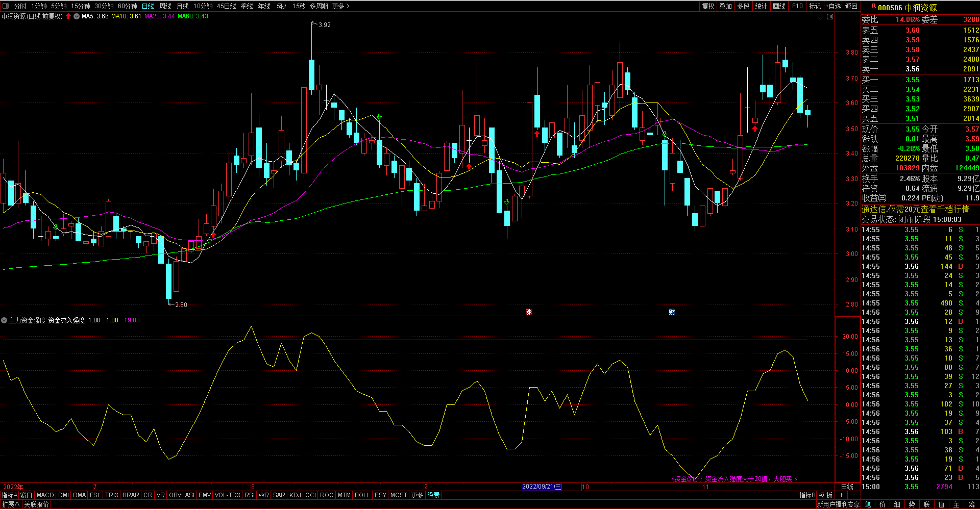
Task: Expand the 主力资金强度 indicator dropdown circle
Action: (x=4, y=320)
